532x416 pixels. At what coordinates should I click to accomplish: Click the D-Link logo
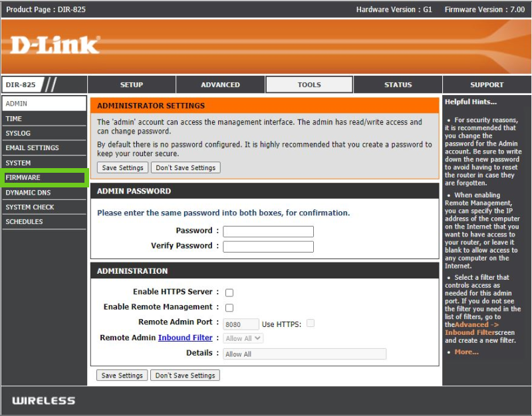(x=55, y=45)
